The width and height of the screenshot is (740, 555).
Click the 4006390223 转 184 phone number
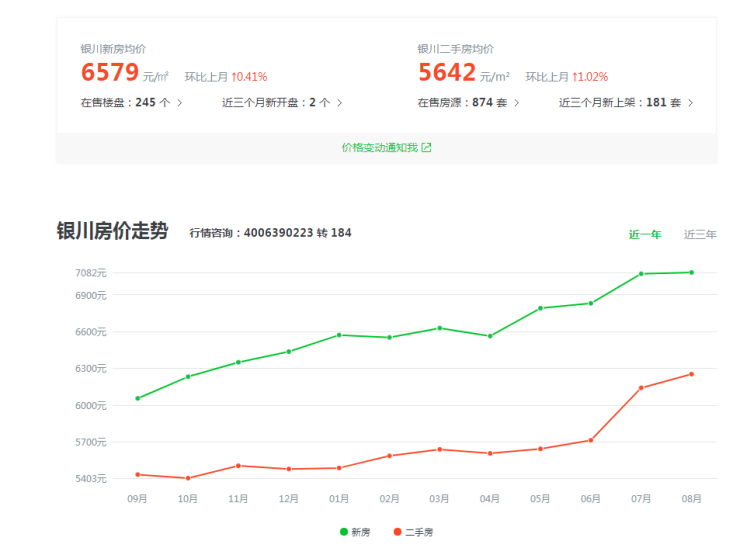(298, 233)
